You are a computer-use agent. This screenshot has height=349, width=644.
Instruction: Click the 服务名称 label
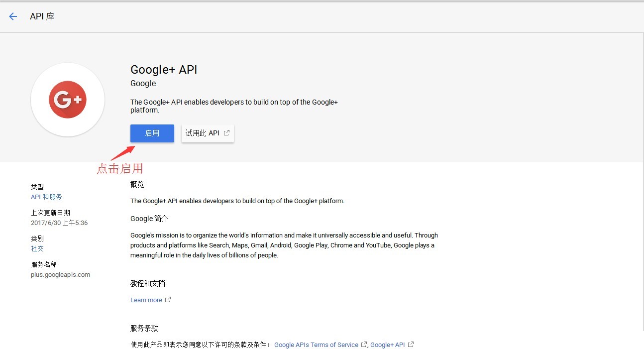coord(44,265)
